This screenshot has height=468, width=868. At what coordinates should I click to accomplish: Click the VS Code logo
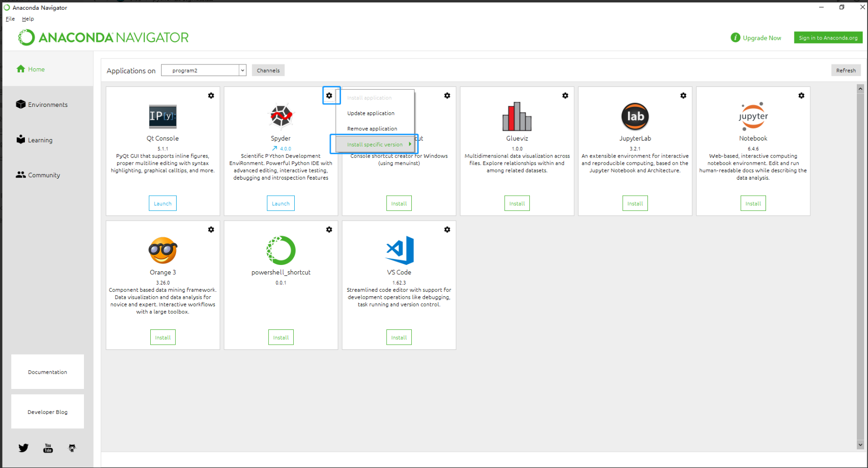click(400, 250)
